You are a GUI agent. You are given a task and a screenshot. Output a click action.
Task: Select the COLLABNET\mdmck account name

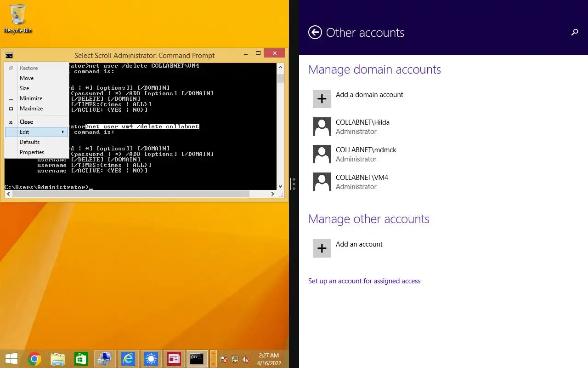(x=366, y=150)
